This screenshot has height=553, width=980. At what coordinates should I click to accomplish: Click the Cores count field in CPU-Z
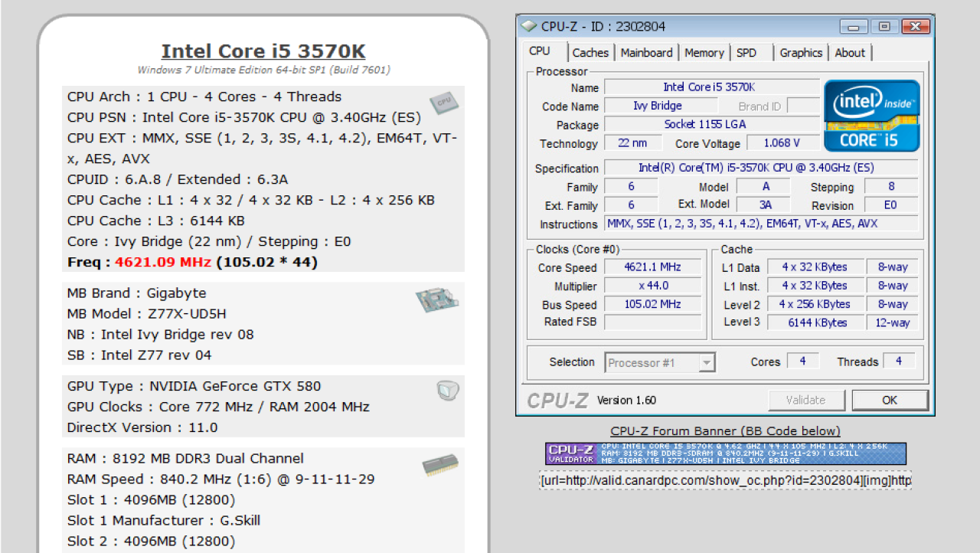click(802, 361)
